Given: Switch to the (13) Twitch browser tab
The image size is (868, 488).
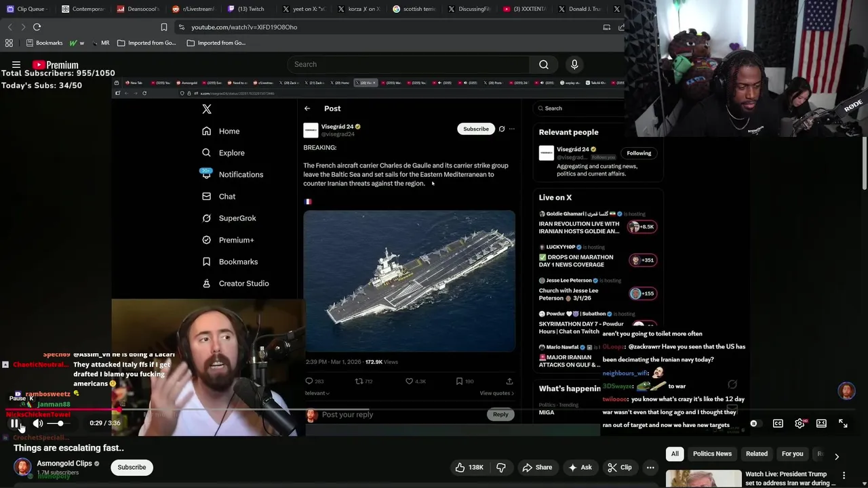Looking at the screenshot, I should (x=250, y=9).
